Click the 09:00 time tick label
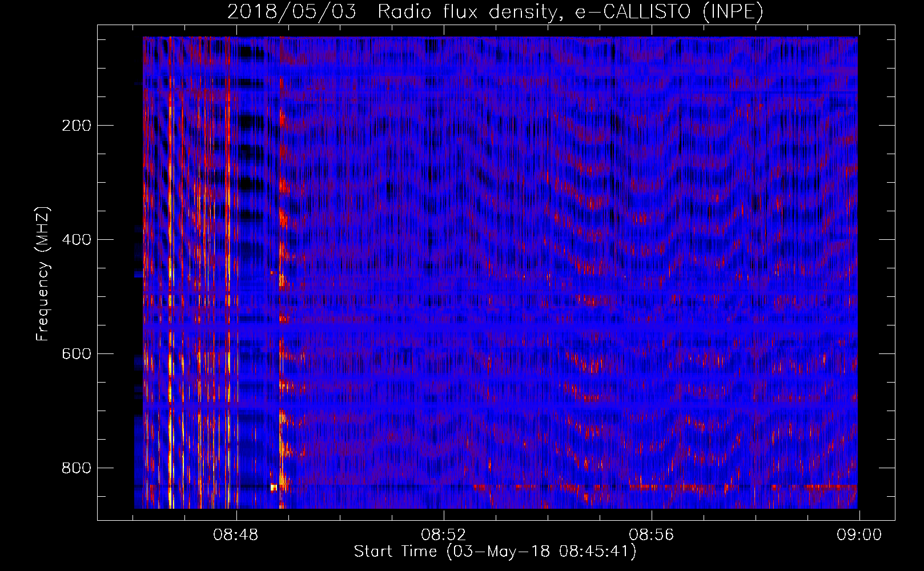The image size is (924, 571). 859,535
